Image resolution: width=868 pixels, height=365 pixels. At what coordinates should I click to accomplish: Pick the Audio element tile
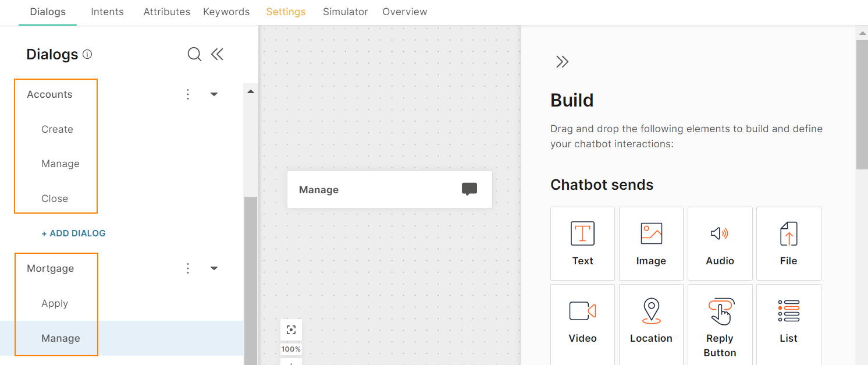coord(720,243)
